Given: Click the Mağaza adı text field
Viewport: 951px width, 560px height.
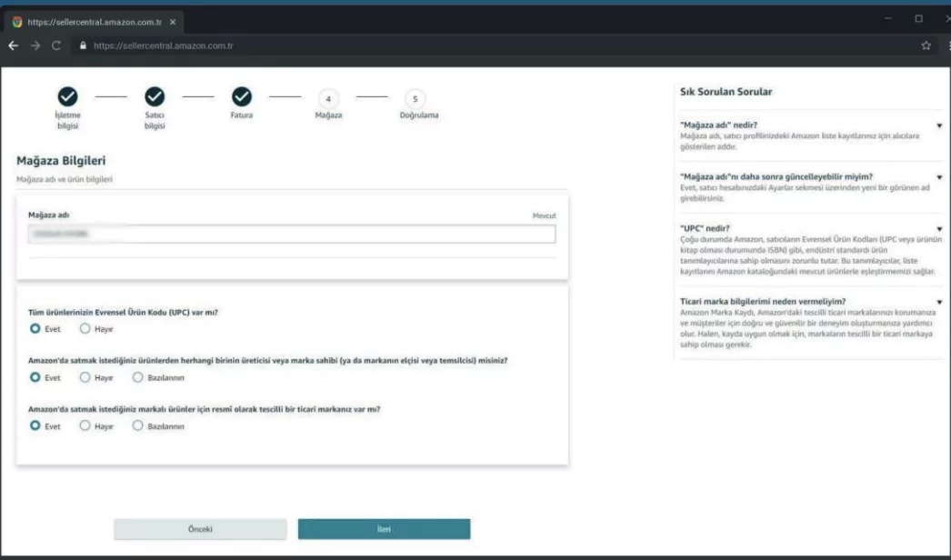Looking at the screenshot, I should [292, 235].
